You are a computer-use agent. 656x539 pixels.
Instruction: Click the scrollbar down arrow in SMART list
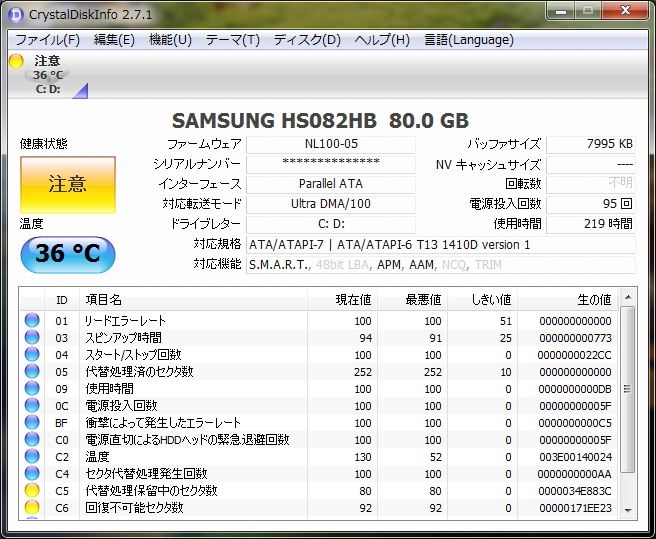tap(628, 510)
